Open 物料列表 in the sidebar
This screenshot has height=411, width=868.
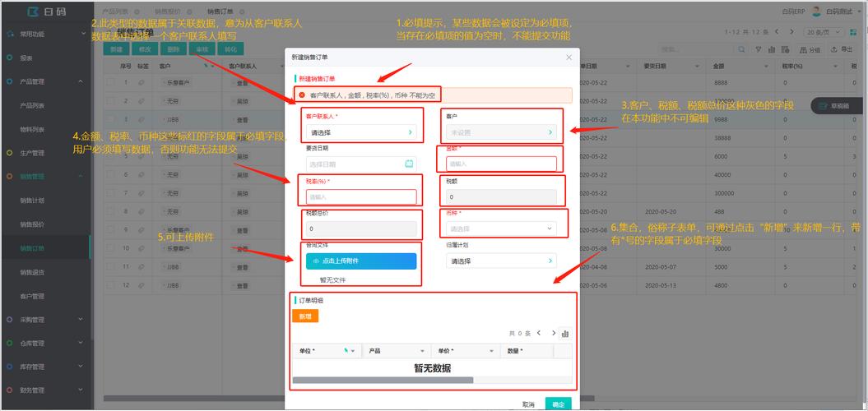click(x=32, y=129)
